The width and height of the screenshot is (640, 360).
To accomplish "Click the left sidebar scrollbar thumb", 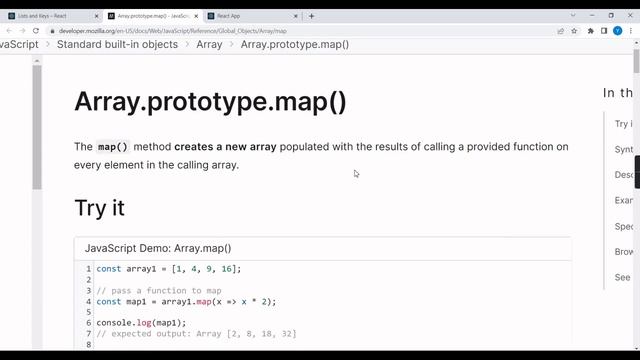I will coord(37,127).
